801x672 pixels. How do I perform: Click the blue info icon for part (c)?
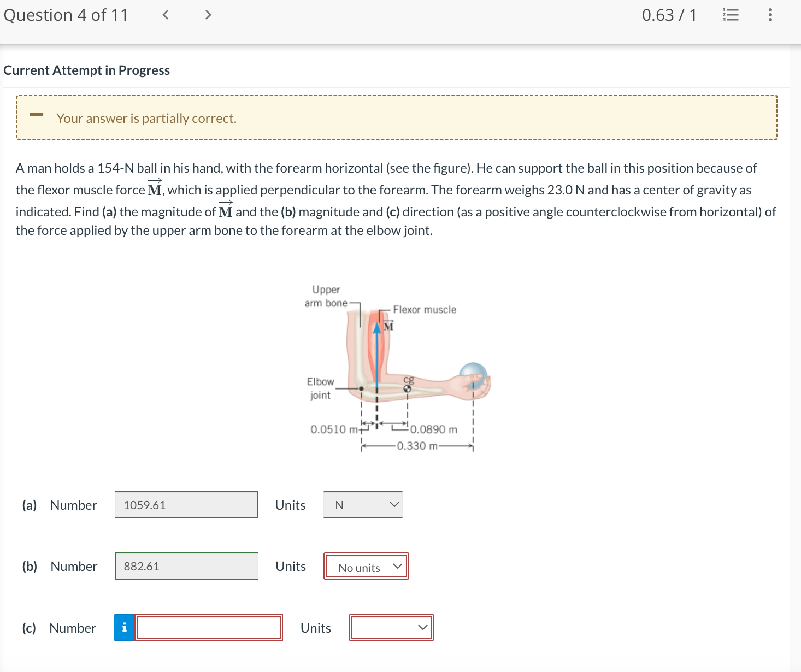tap(125, 627)
